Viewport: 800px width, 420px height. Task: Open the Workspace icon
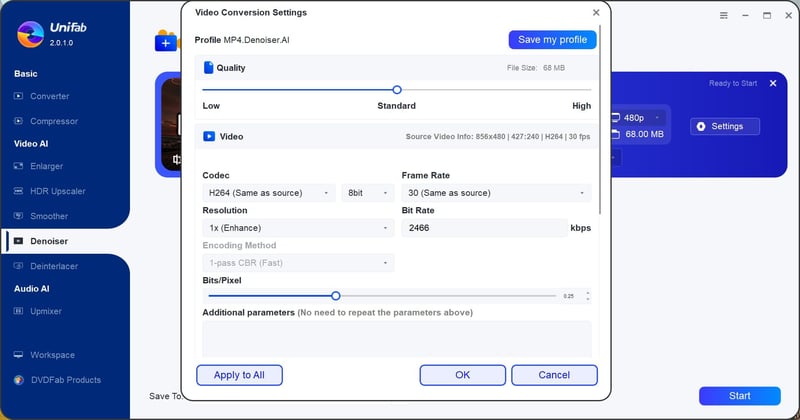pyautogui.click(x=19, y=355)
